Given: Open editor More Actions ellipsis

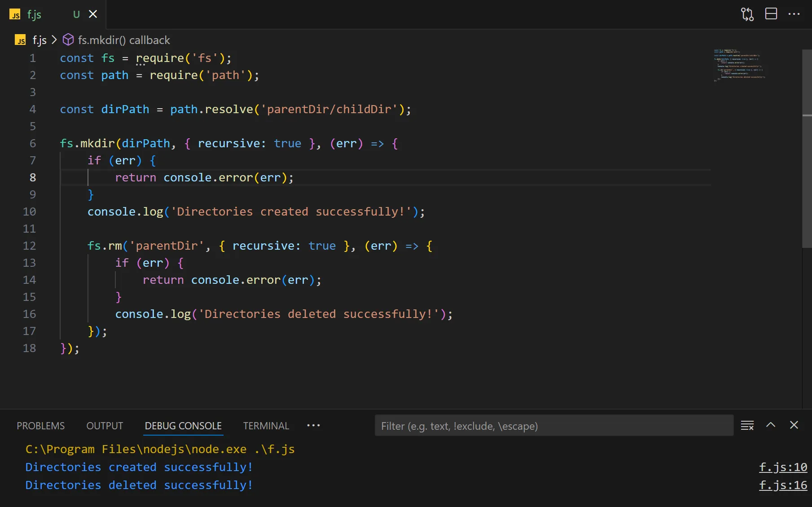Looking at the screenshot, I should 794,14.
